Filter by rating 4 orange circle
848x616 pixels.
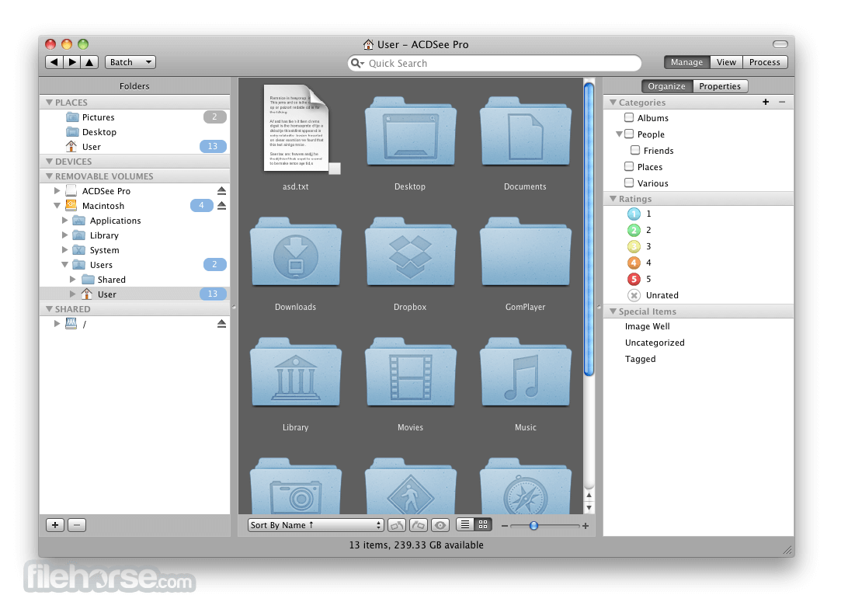[x=634, y=263]
